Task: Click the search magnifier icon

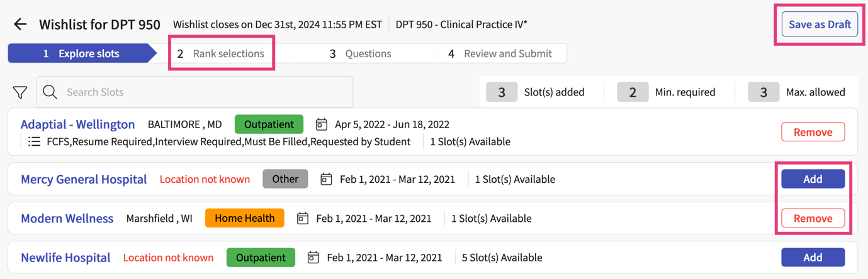Action: click(50, 92)
